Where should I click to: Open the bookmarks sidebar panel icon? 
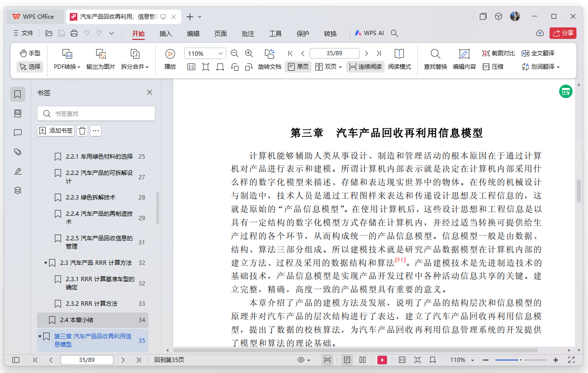tap(18, 94)
